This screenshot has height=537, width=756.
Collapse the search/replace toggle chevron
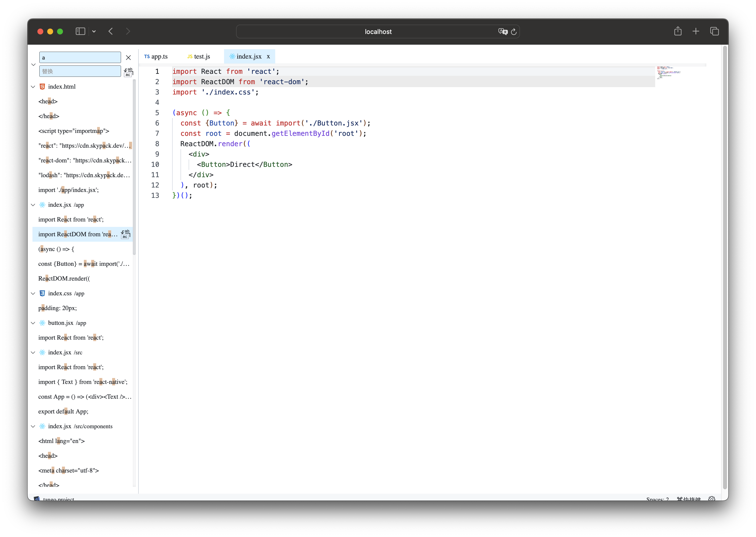[33, 64]
